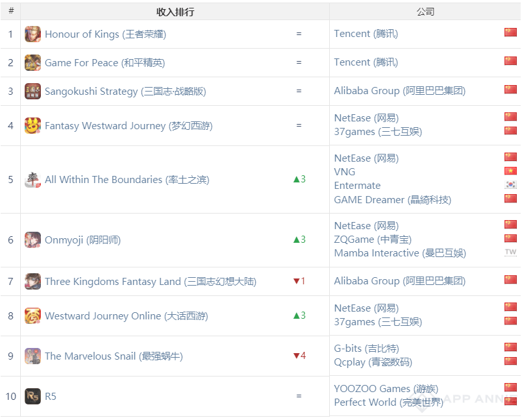Click the Sangokushi Strategy game icon
Image resolution: width=522 pixels, height=420 pixels.
[32, 92]
